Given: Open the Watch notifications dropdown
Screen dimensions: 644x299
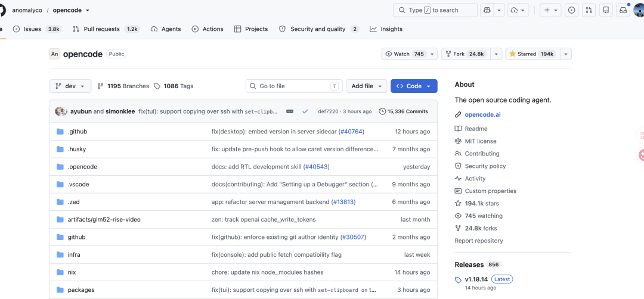Looking at the screenshot, I should [409, 54].
